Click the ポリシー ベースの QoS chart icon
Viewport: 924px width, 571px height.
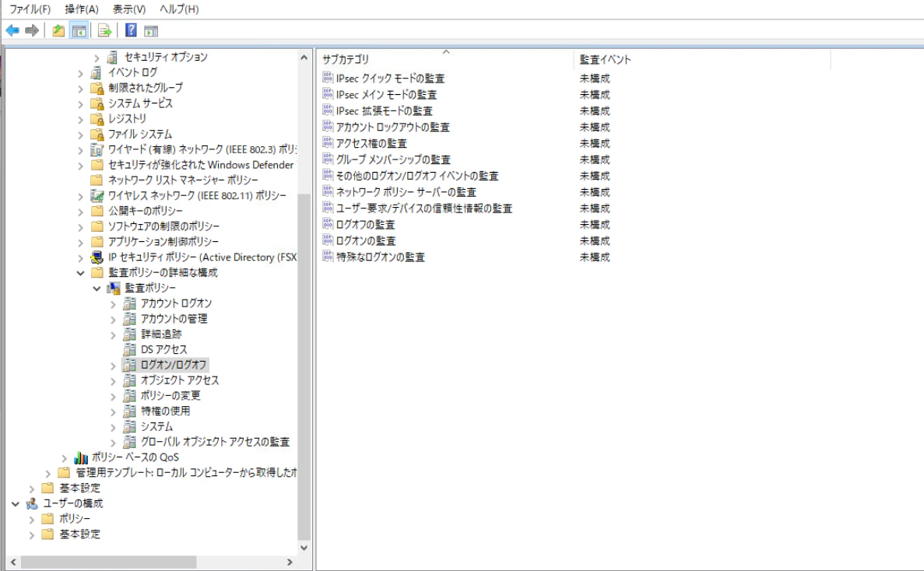coord(81,457)
